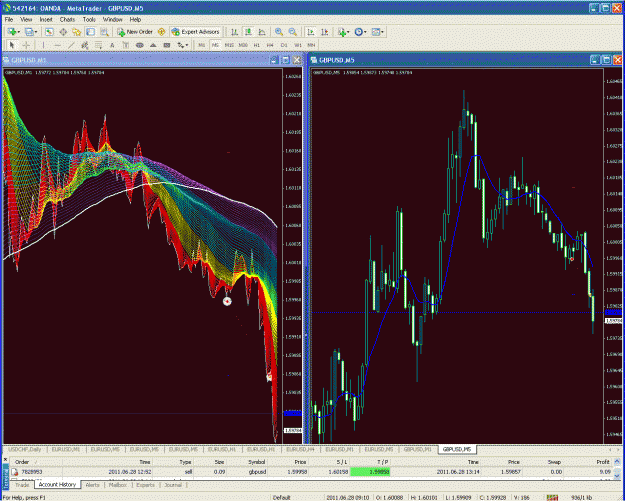Click the Zoom Out magnifier
The height and width of the screenshot is (504, 625).
(293, 32)
